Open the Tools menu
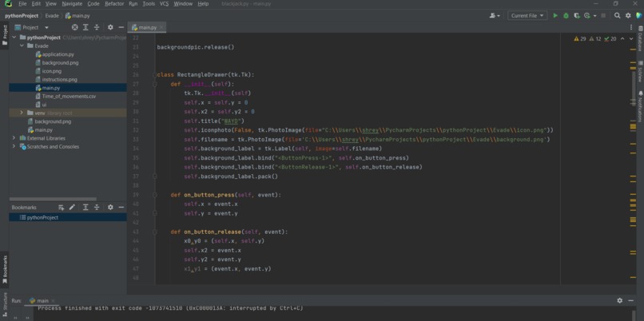This screenshot has width=644, height=321. (149, 4)
